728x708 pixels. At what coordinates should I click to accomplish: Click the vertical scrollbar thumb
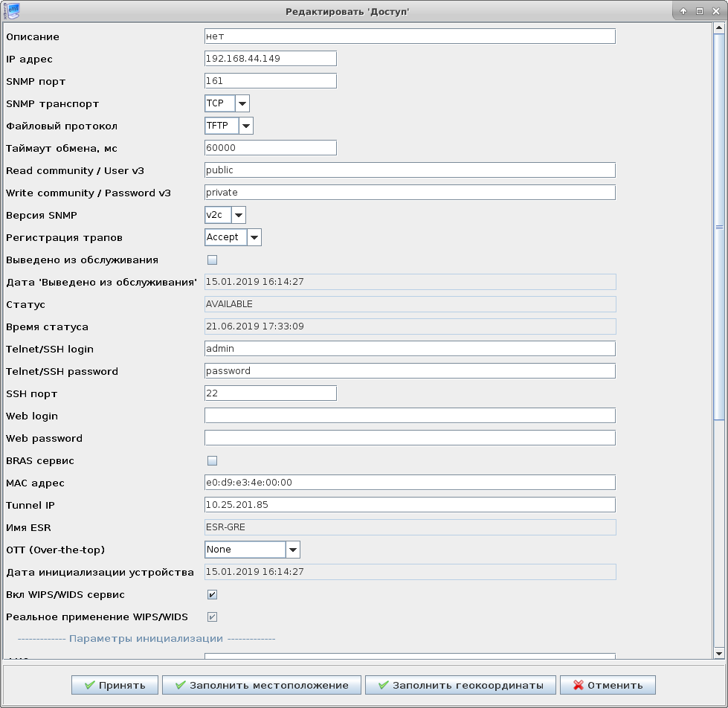coord(719,227)
